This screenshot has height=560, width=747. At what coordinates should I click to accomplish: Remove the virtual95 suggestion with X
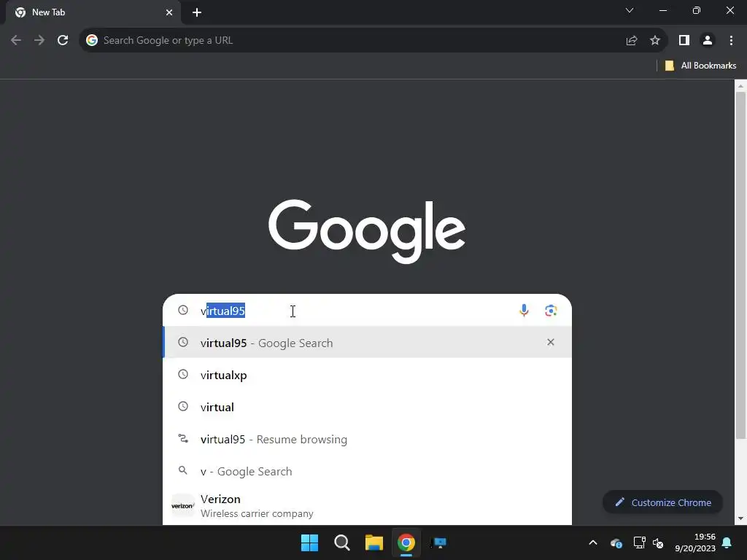(x=551, y=342)
